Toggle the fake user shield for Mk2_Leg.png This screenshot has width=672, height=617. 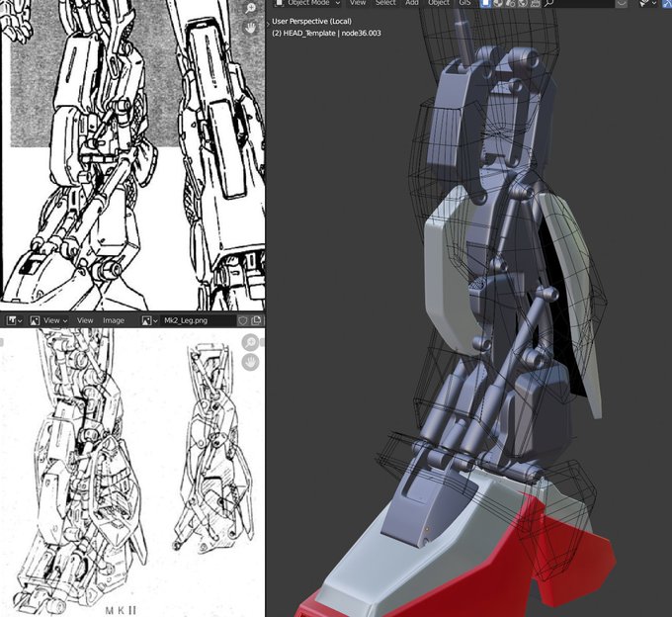(x=243, y=320)
